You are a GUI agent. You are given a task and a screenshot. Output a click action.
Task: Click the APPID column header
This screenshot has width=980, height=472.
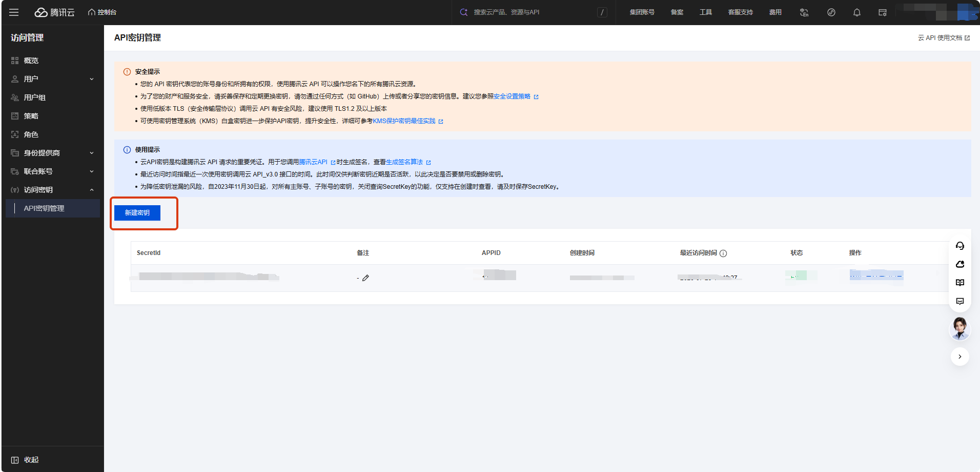point(491,253)
